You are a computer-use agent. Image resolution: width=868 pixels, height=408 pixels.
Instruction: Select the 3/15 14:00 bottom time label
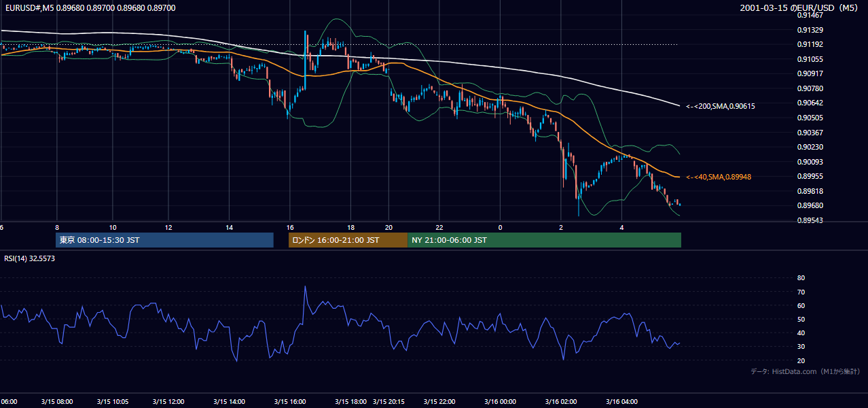pyautogui.click(x=229, y=401)
